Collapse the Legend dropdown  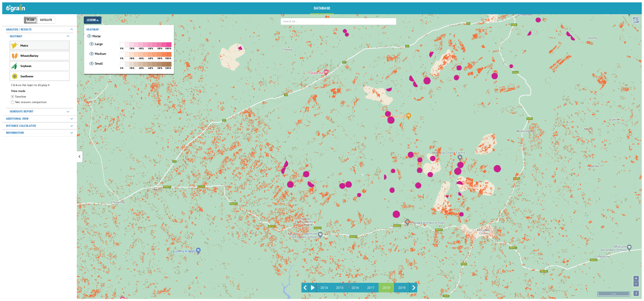[92, 20]
